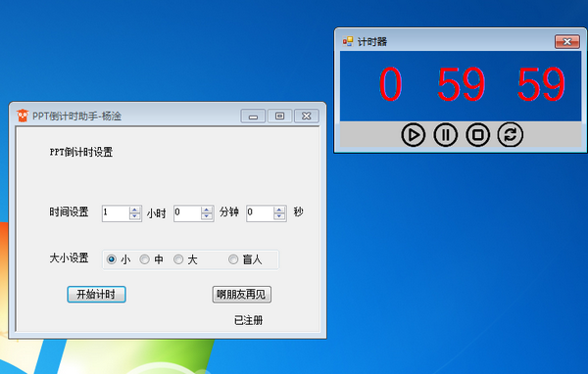Click the red minutes display 59
Viewport: 588px width, 374px height.
(462, 84)
